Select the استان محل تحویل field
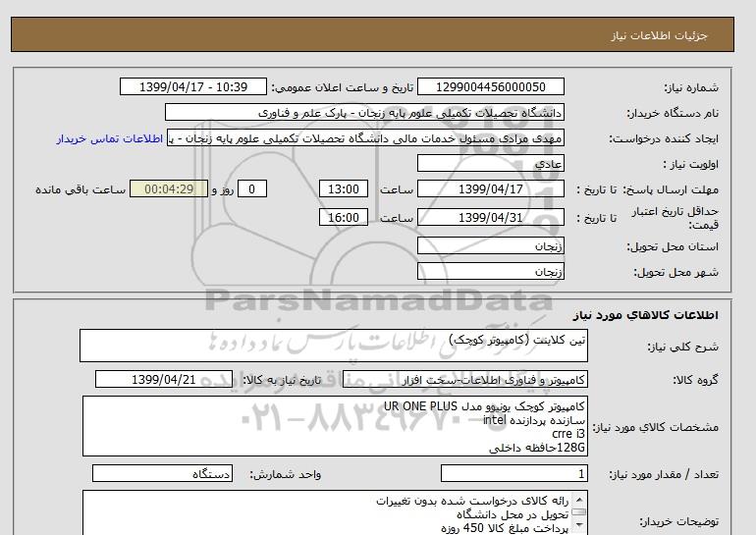The image size is (756, 535). 490,245
